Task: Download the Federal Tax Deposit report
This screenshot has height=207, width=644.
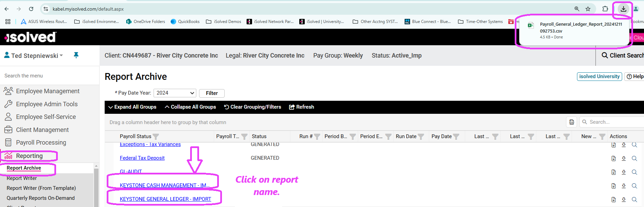Action: pyautogui.click(x=623, y=158)
